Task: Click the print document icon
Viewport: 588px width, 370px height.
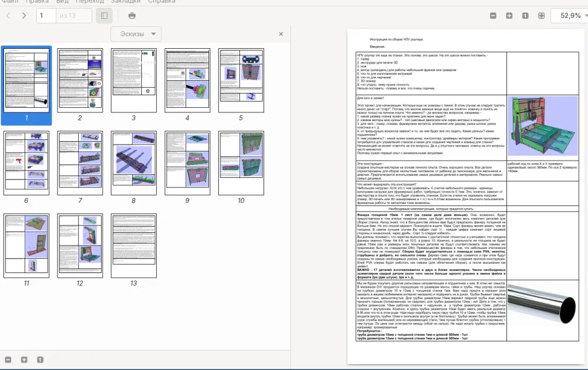Action: (132, 15)
